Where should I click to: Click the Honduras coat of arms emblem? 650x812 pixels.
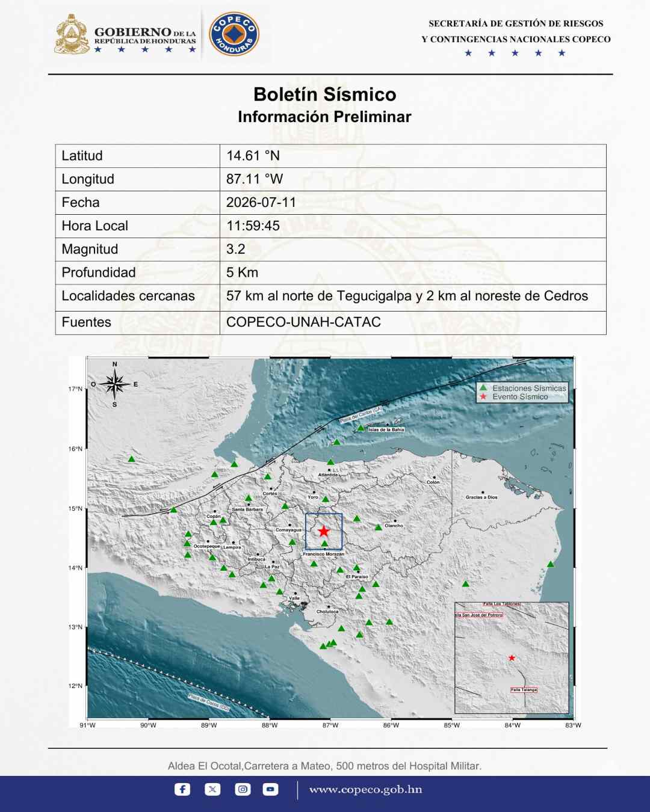72,34
